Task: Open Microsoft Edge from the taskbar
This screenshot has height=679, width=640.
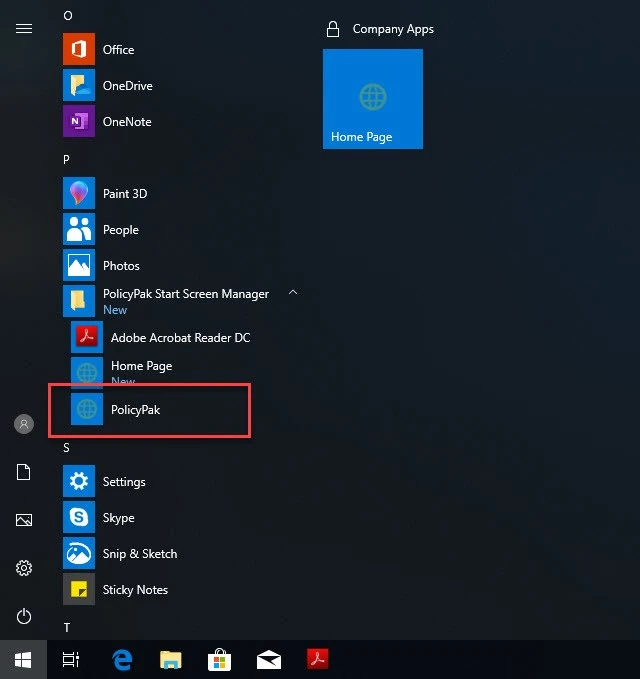Action: (x=123, y=659)
